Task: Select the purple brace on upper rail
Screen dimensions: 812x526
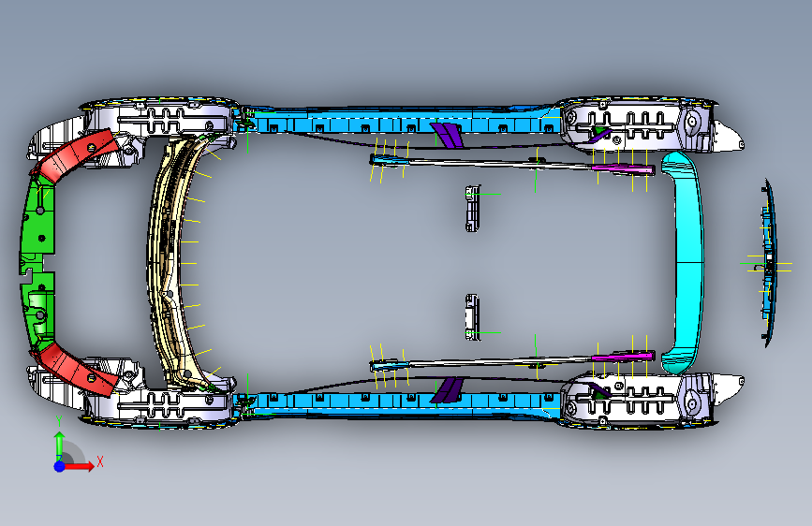Action: point(447,135)
